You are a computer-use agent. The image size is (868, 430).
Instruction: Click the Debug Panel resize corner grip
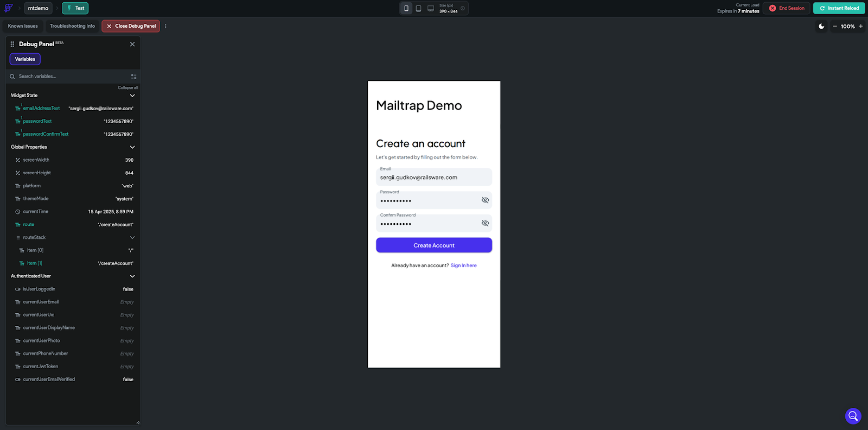[138, 422]
